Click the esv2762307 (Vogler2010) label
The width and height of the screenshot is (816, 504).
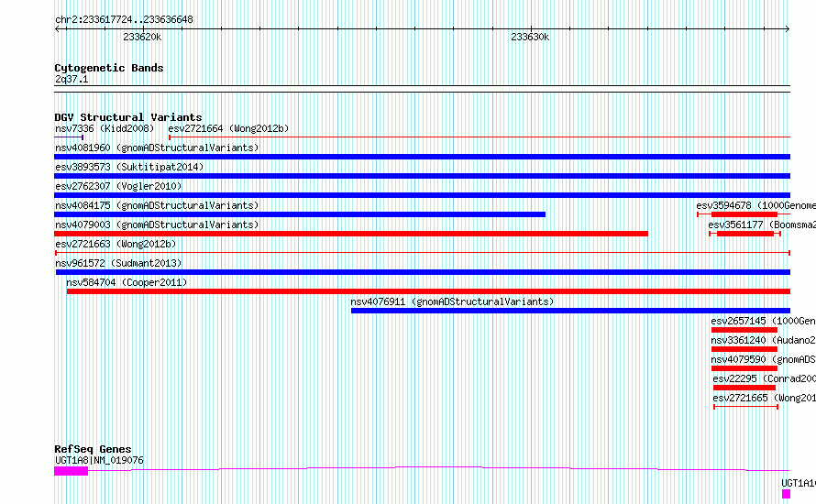[x=118, y=186]
